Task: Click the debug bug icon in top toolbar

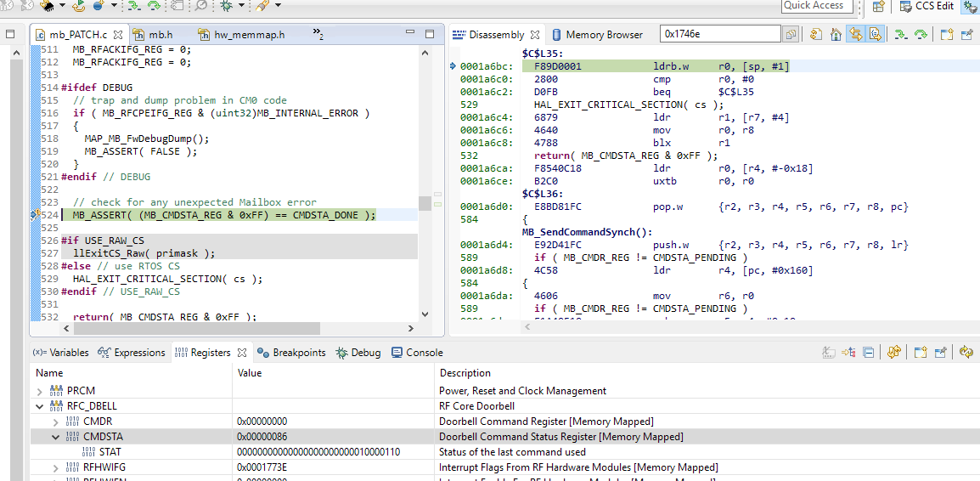Action: 226,6
